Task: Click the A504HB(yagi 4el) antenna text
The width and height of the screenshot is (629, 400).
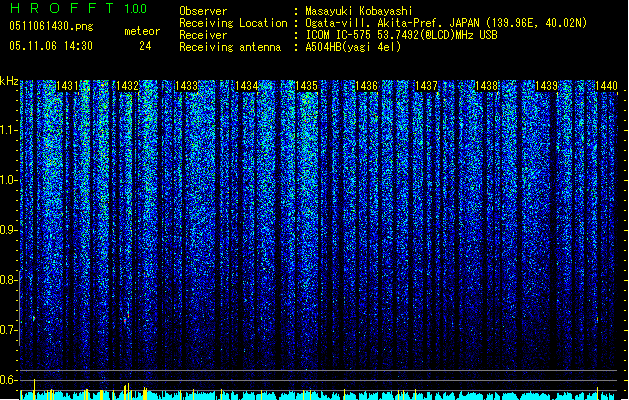Action: 353,47
